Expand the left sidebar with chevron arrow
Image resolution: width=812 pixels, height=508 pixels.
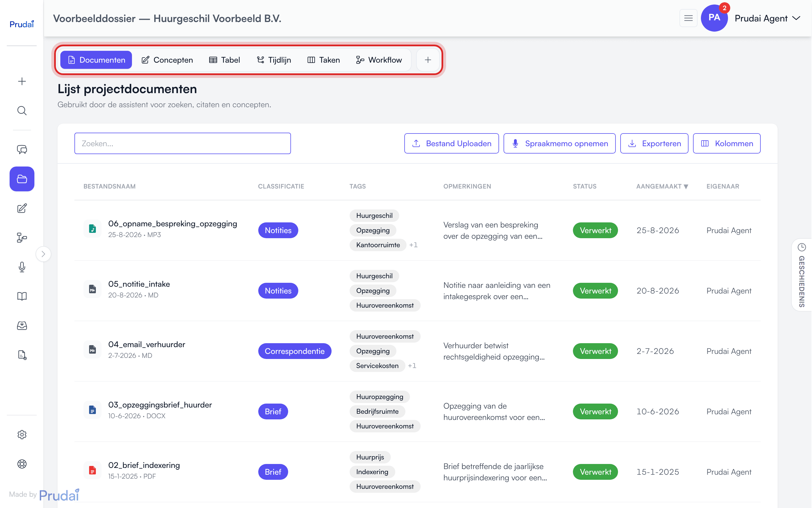coord(43,254)
